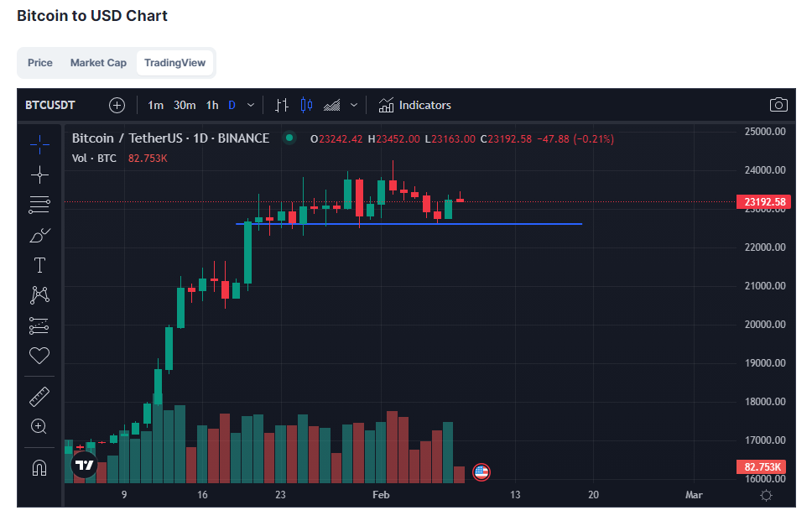Select the trend line drawing tool

(39, 174)
